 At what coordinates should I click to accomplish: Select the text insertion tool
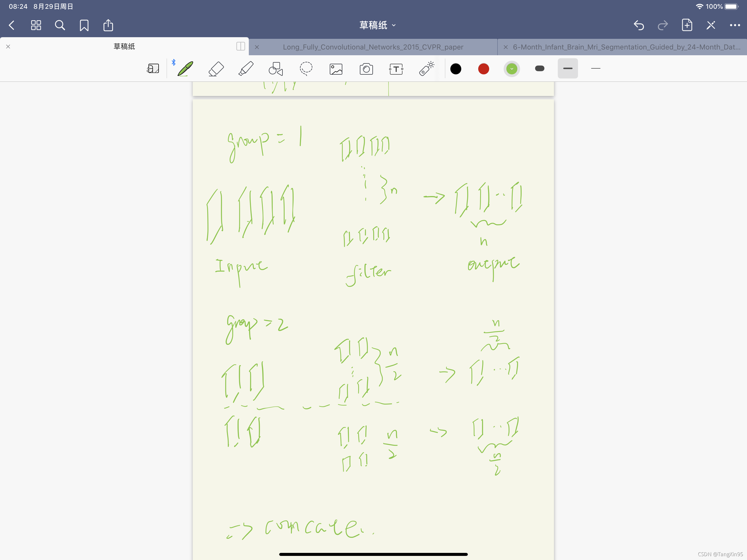396,69
